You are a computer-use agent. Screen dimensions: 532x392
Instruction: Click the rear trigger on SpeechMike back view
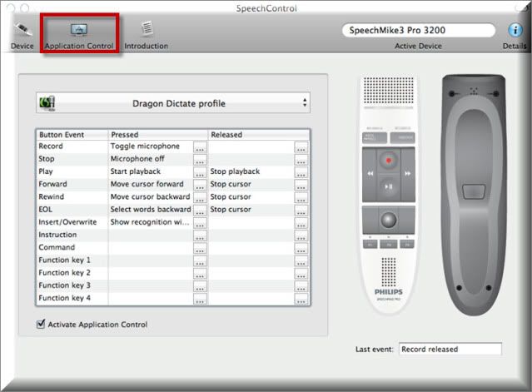(474, 192)
